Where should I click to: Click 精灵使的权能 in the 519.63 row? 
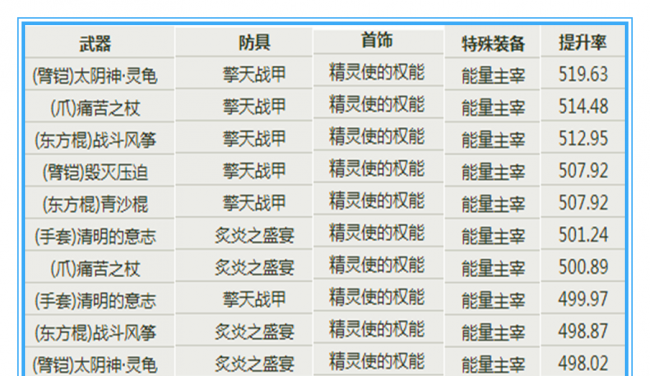coord(377,72)
